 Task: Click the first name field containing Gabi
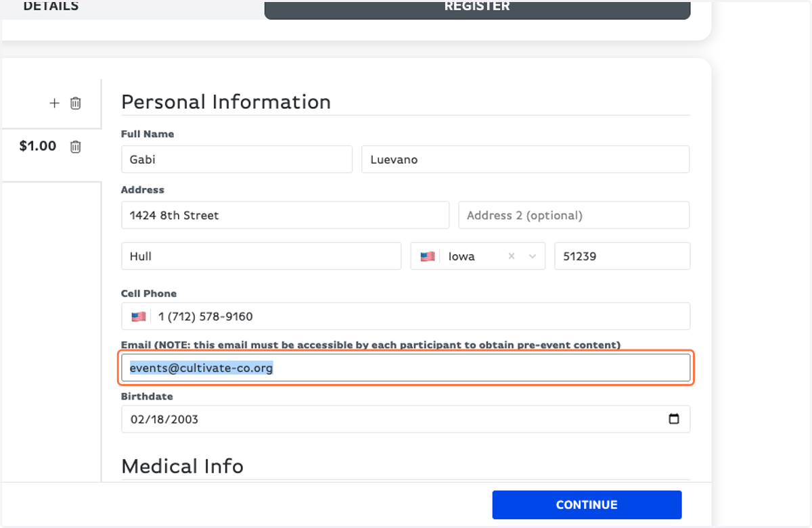pos(237,160)
